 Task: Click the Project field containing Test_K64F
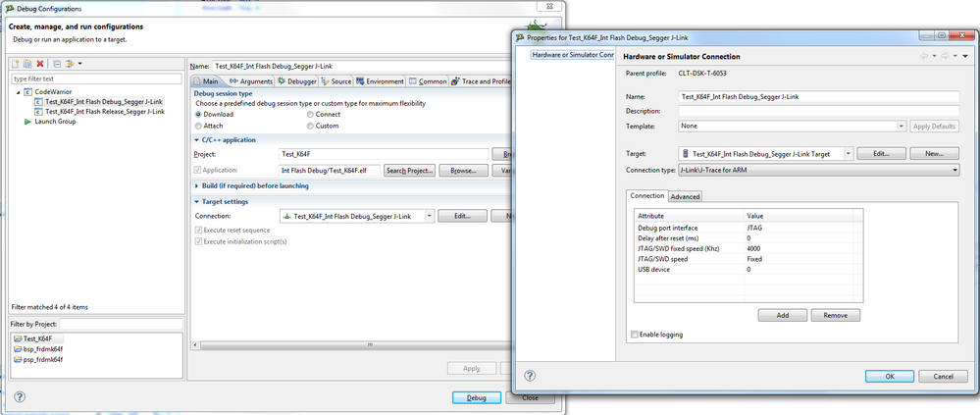[384, 154]
